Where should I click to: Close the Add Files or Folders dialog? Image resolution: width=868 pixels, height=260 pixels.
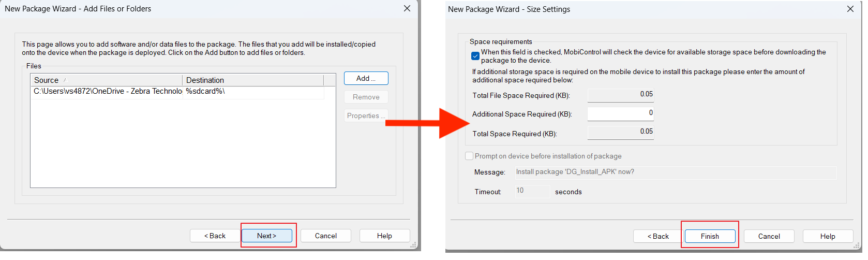coord(407,8)
